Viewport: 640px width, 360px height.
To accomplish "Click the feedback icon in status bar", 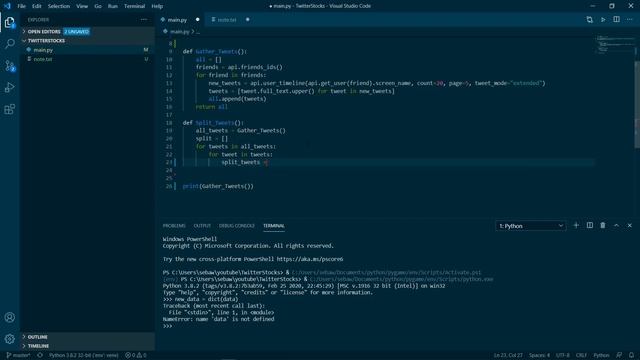I will 619,355.
